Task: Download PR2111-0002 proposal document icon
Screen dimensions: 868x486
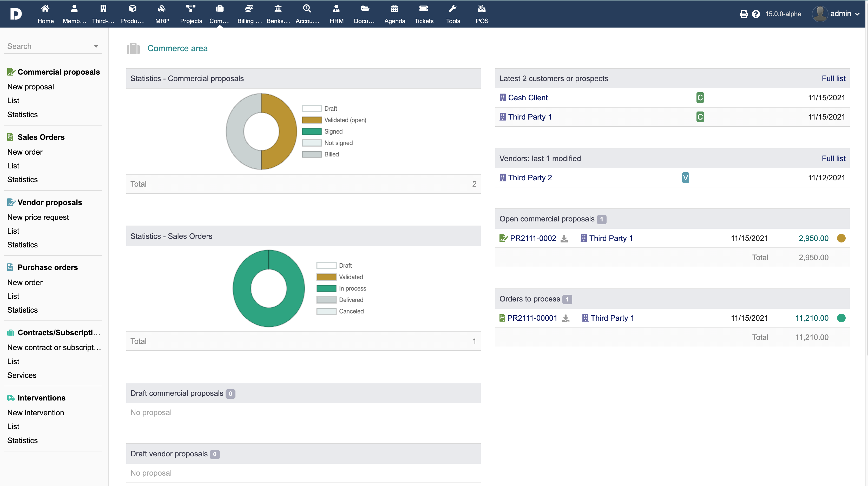Action: pos(564,239)
